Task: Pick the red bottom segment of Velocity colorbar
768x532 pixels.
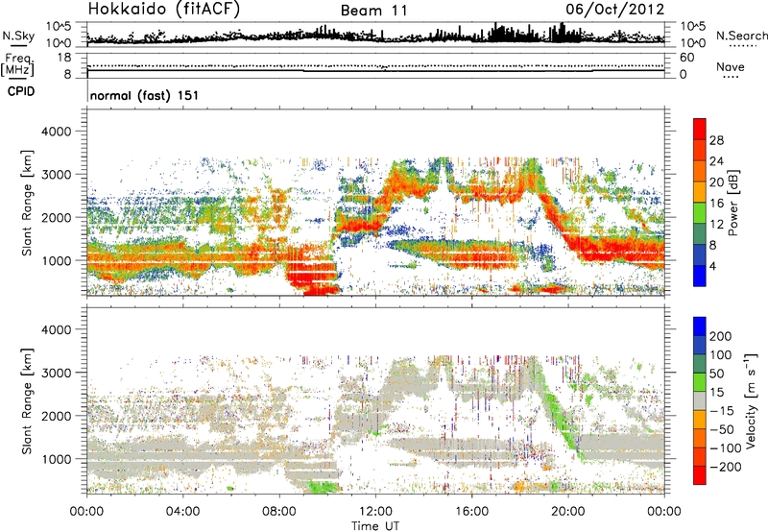Action: [700, 475]
